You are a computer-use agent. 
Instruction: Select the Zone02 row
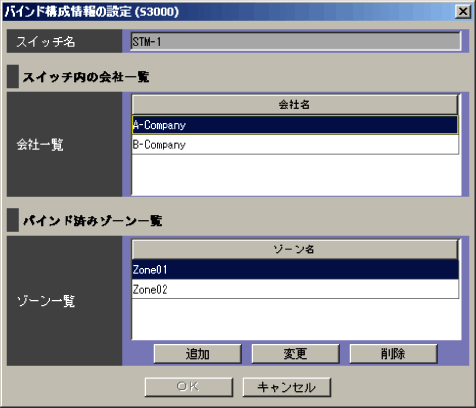coord(295,289)
